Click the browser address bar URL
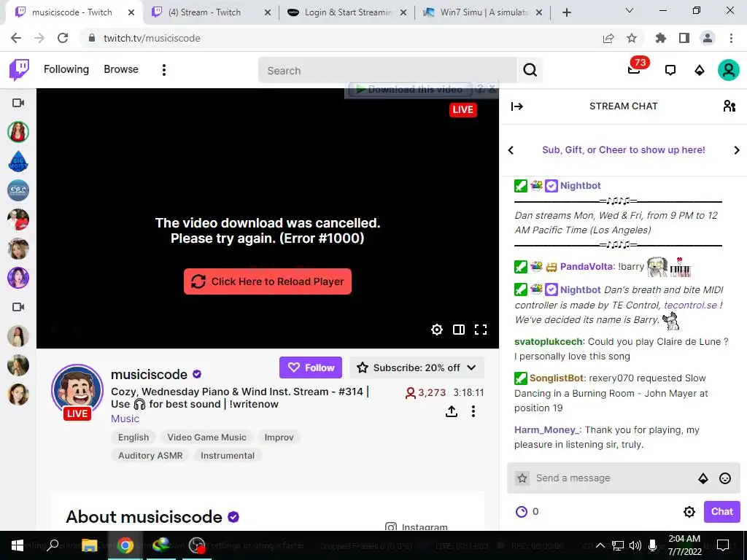747x560 pixels. [x=152, y=38]
